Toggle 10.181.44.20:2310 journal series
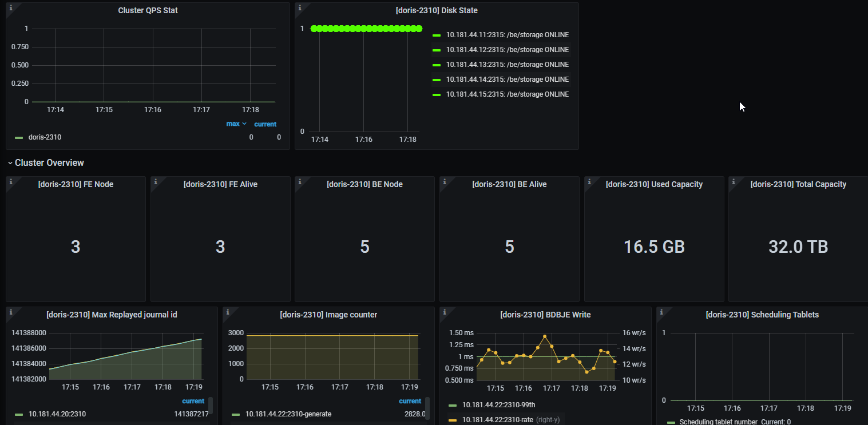The height and width of the screenshot is (425, 868). (57, 414)
